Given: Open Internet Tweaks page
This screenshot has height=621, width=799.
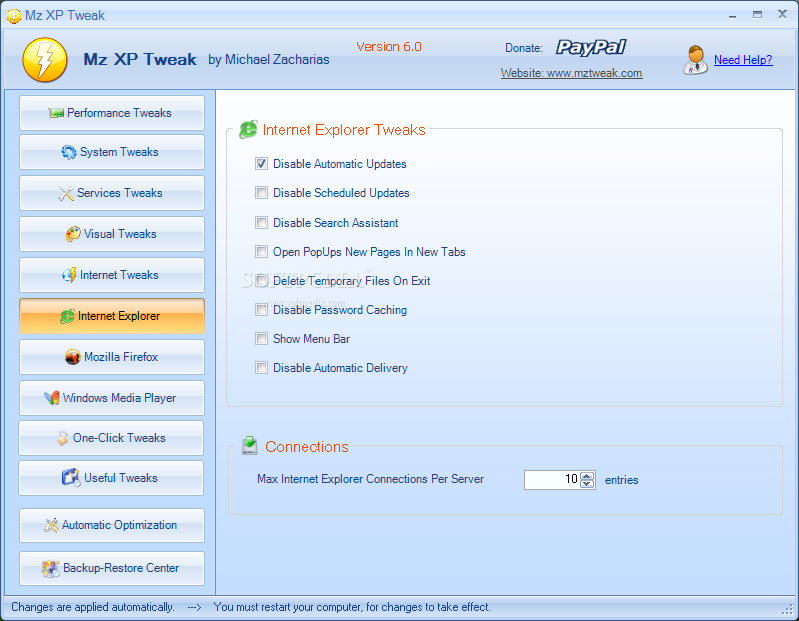Looking at the screenshot, I should [x=112, y=275].
